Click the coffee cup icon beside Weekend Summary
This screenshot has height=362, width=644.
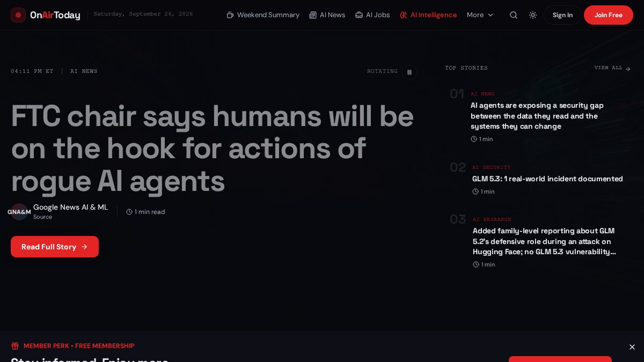(230, 15)
